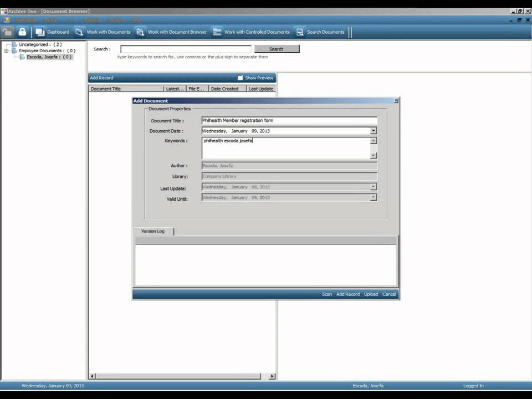This screenshot has width=532, height=399.
Task: Click horizontal scrollbar right arrow
Action: [x=272, y=376]
